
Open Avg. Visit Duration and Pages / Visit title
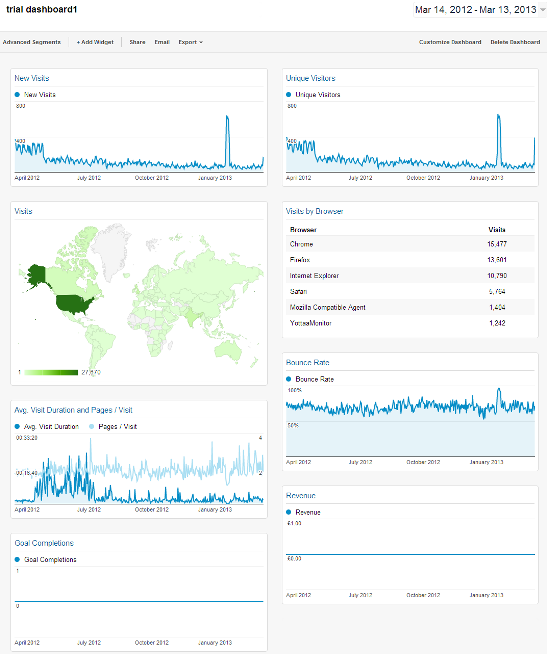point(73,410)
